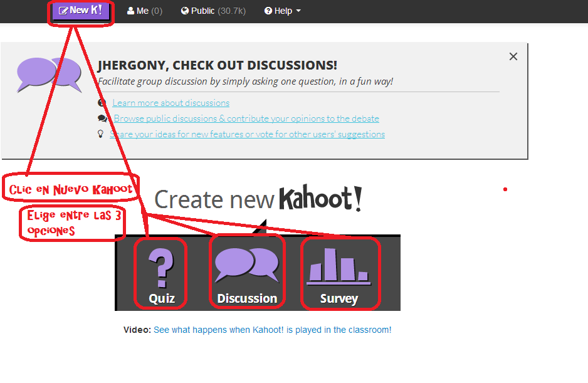Open Learn more about discussions link
Screen dimensions: 588x383
(171, 103)
